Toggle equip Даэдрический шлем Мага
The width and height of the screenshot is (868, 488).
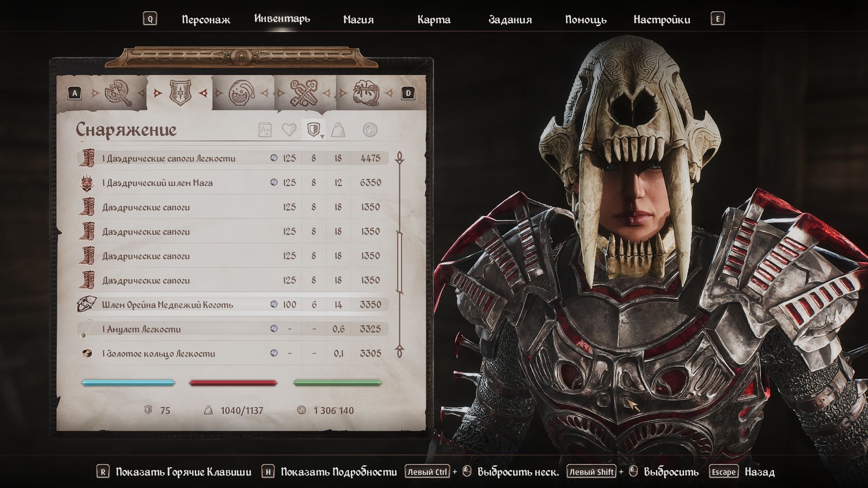tap(233, 183)
